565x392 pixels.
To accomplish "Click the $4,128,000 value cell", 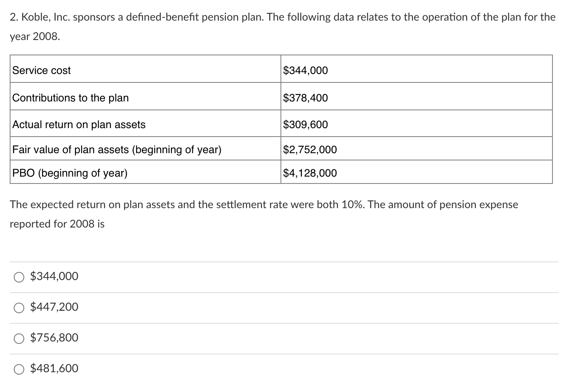I will click(x=310, y=173).
